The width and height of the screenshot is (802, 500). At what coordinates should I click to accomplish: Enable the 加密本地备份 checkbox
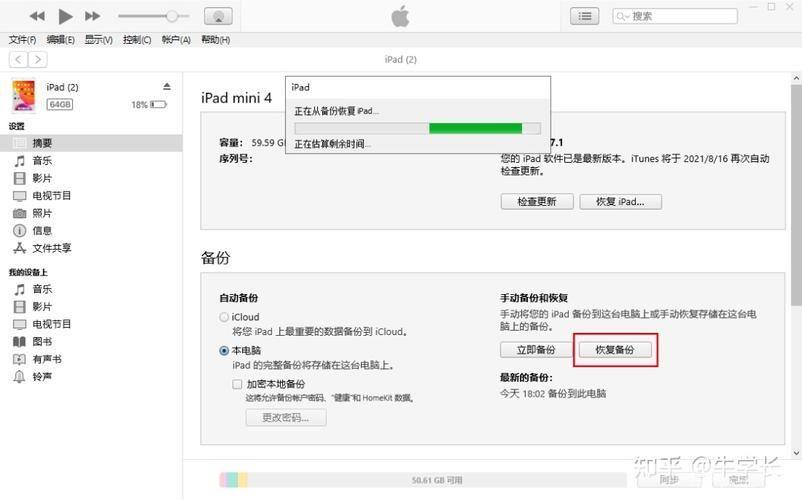point(237,384)
